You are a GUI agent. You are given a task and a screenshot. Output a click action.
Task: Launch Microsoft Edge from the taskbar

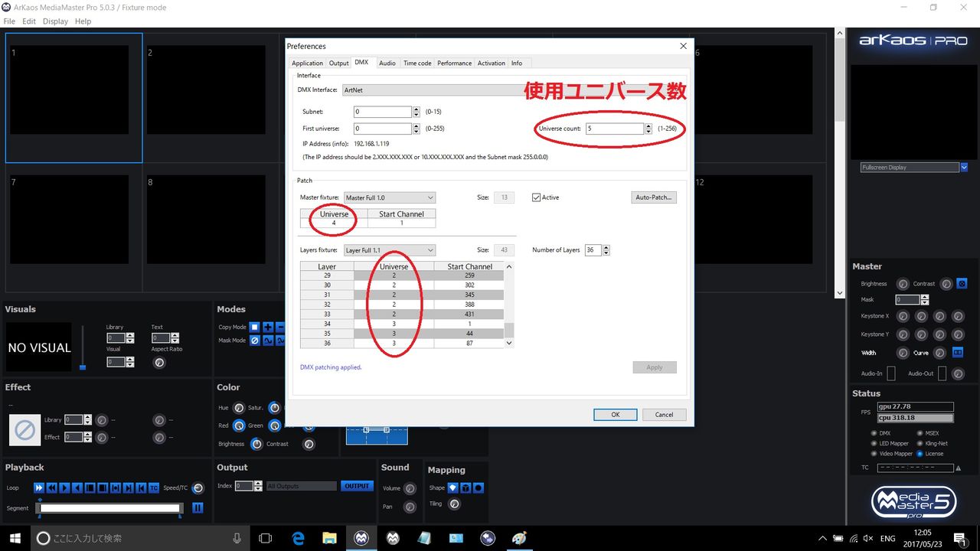click(298, 538)
